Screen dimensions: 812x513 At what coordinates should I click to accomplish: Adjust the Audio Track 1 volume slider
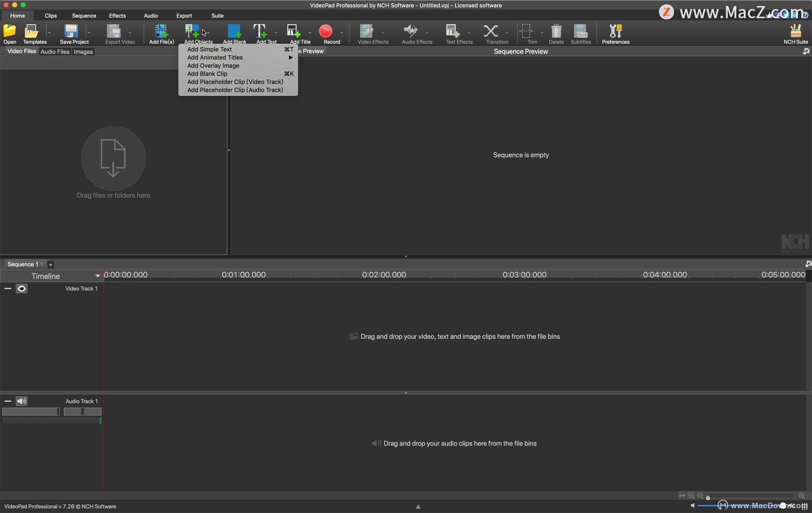click(x=31, y=412)
